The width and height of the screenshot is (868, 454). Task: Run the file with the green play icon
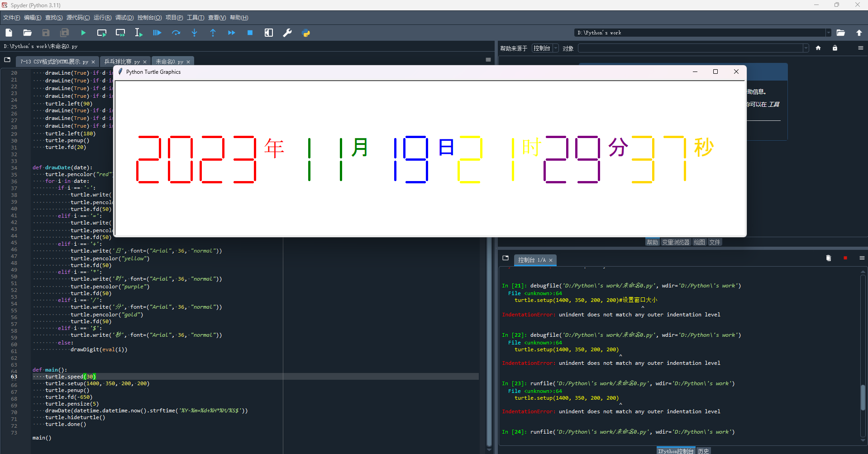83,33
